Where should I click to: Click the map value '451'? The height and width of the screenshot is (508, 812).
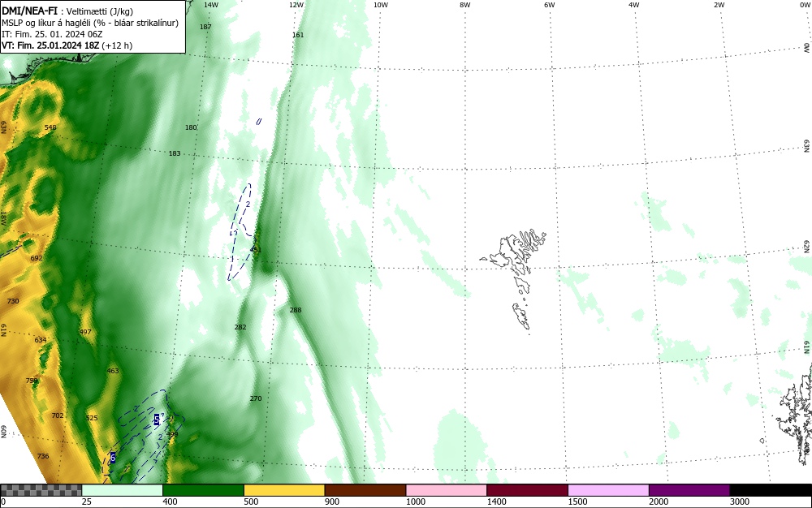(x=256, y=250)
